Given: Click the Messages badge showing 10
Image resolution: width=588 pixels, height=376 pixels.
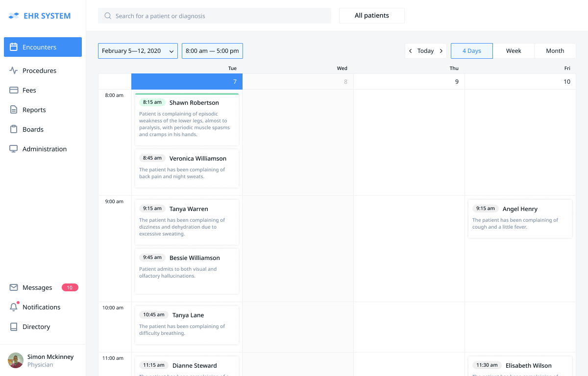Looking at the screenshot, I should pos(70,287).
